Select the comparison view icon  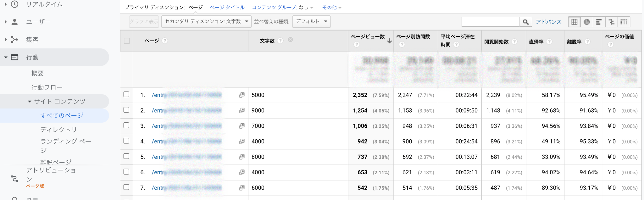[611, 22]
